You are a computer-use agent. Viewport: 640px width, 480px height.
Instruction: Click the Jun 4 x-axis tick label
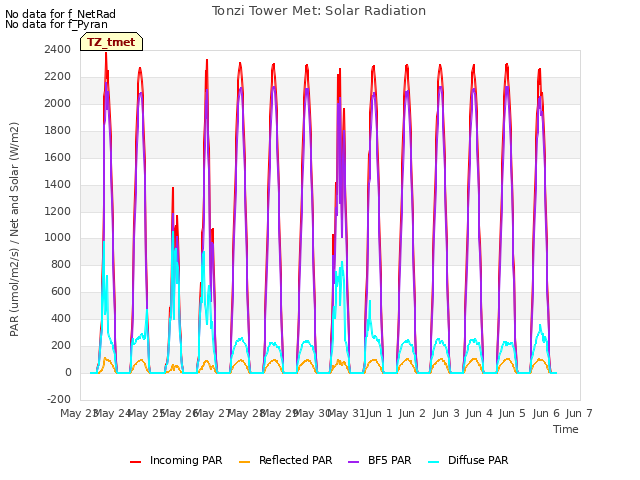tap(479, 413)
